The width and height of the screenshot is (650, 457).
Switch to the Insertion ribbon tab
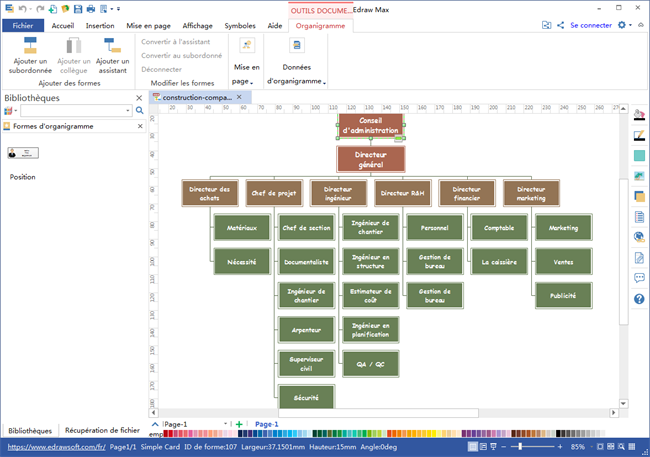tap(100, 25)
